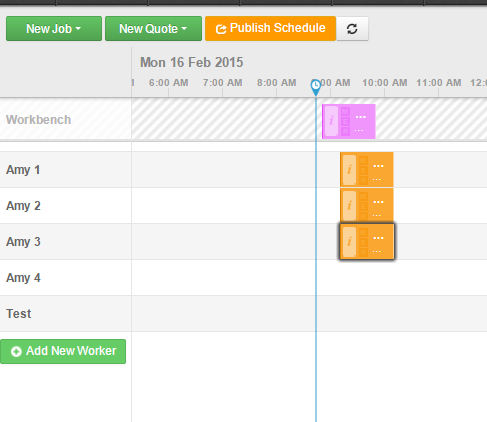Screen dimensions: 487x422
Task: Click share icon on Publish Schedule
Action: [221, 29]
